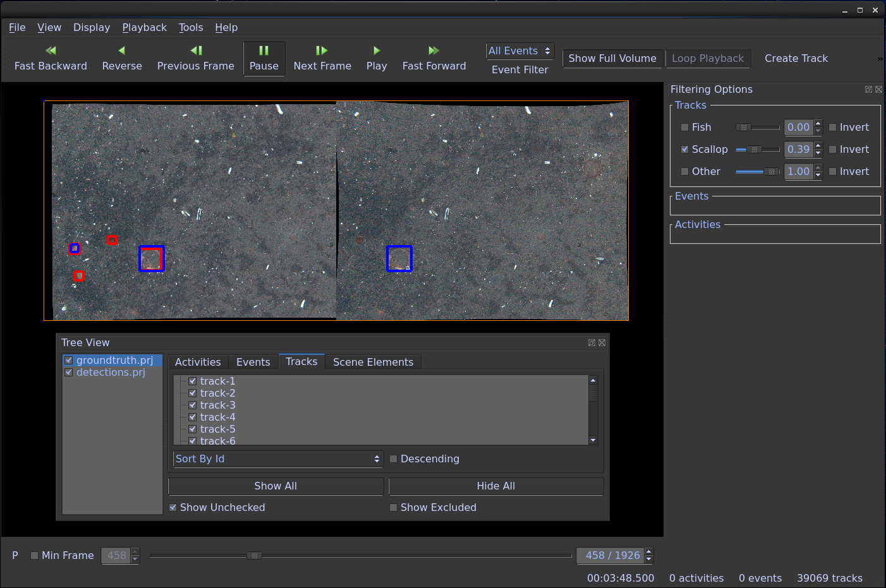Step to the Next Frame
Screen dimensions: 886x588
point(322,50)
